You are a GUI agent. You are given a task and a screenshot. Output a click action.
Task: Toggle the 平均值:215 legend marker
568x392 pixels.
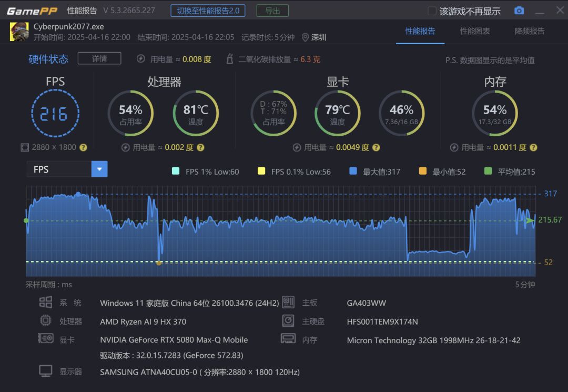click(x=488, y=171)
